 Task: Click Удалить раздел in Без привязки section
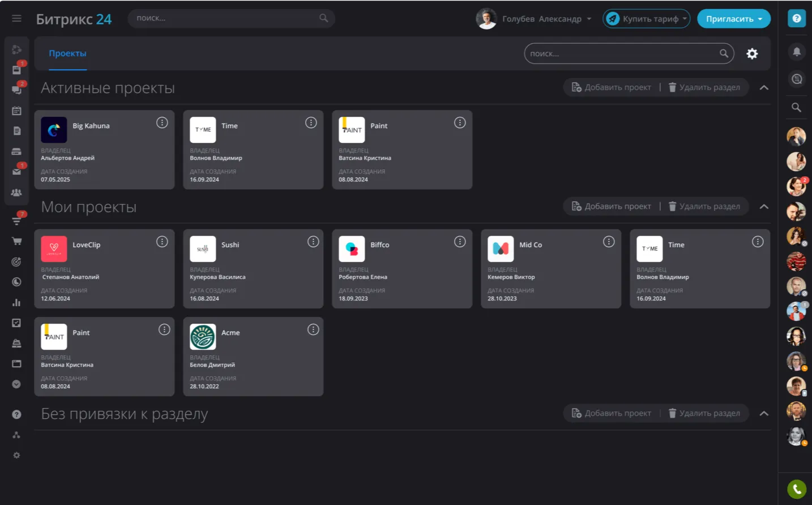click(704, 413)
